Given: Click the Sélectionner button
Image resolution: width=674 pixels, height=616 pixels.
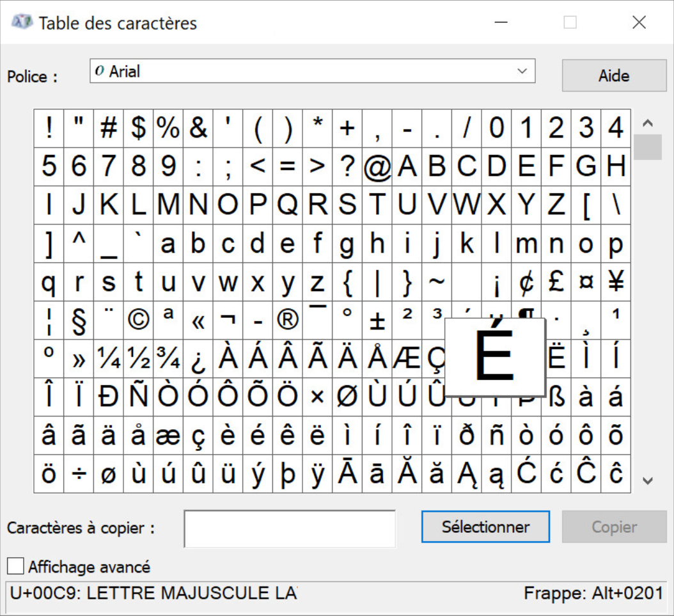Looking at the screenshot, I should pyautogui.click(x=485, y=526).
